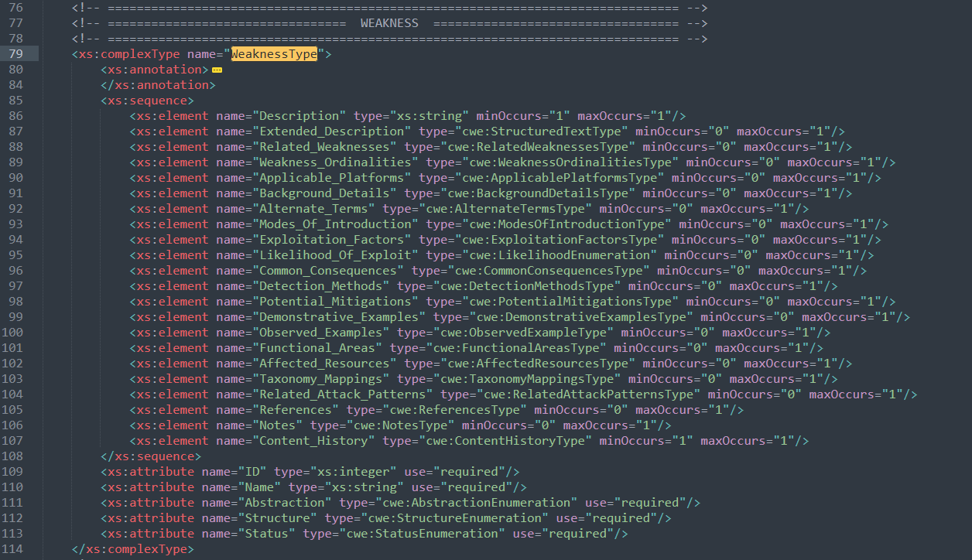This screenshot has height=560, width=972.
Task: Click the closing xs:annotation tag
Action: pos(158,85)
